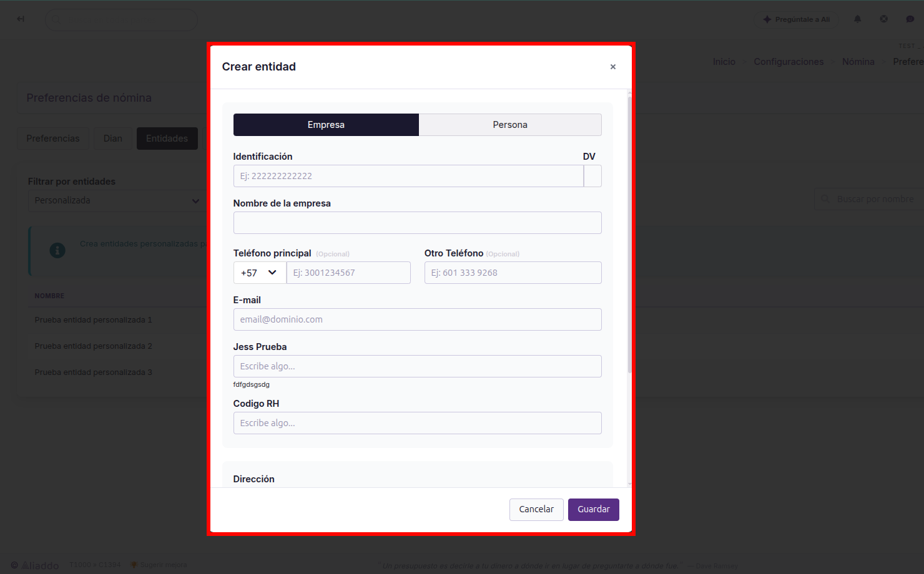
Task: Click the Cancelar button
Action: coord(536,510)
